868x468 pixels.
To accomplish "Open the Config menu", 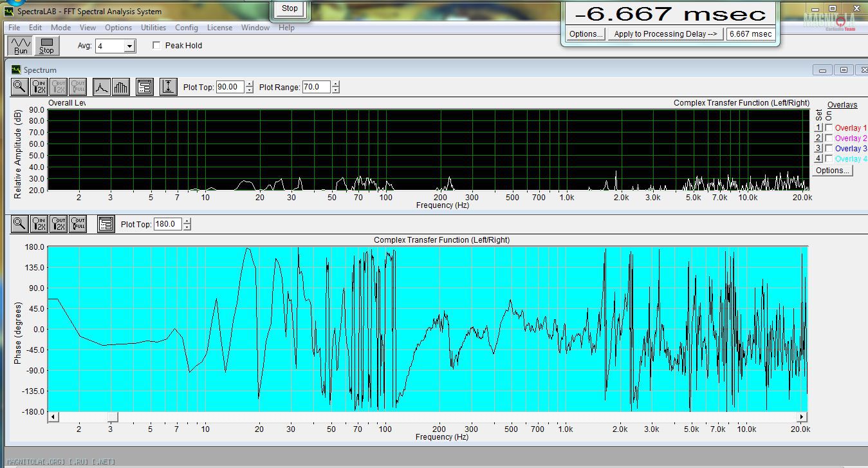I will pos(187,28).
